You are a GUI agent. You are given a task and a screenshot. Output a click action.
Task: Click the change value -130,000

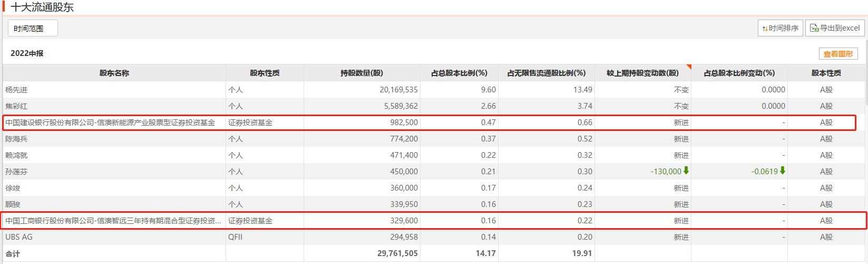[666, 172]
